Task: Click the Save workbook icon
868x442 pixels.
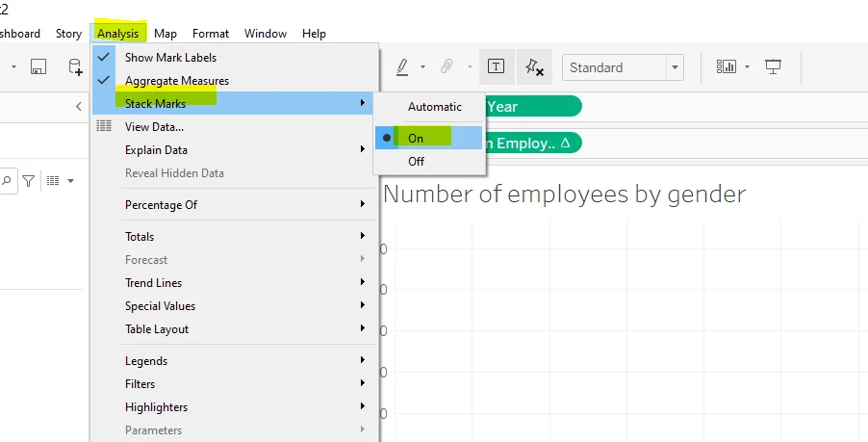Action: tap(38, 67)
